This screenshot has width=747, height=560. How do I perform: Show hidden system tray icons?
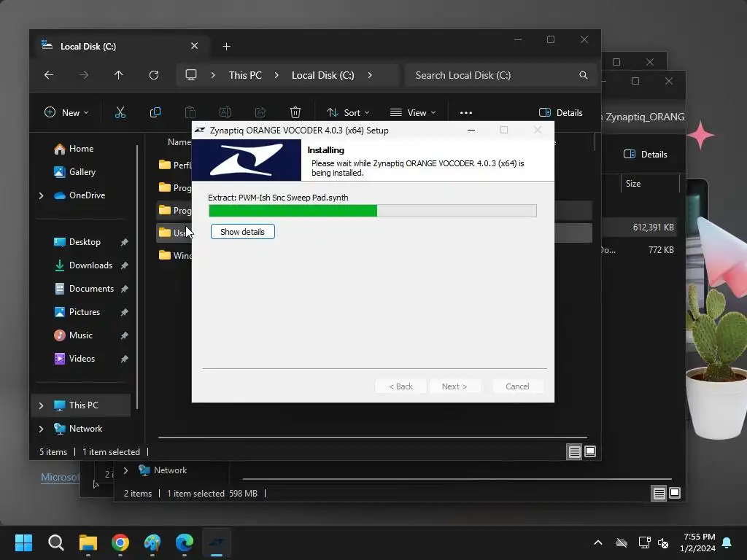coord(598,542)
